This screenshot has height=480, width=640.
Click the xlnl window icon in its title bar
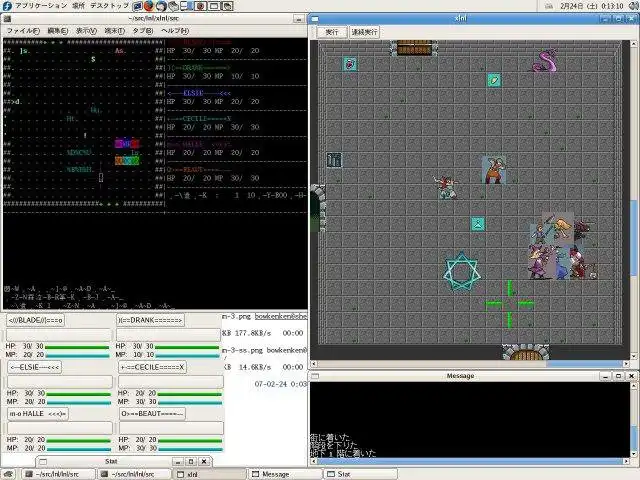pos(316,18)
